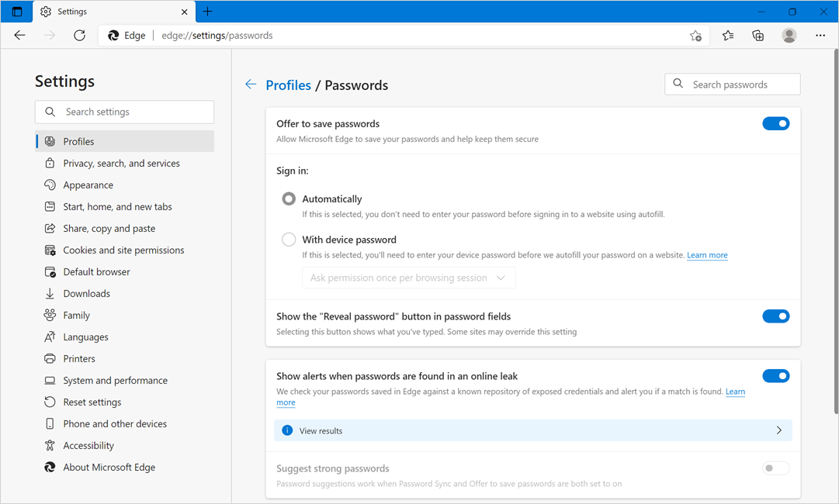The width and height of the screenshot is (839, 504).
Task: Click the profile avatar icon
Action: pos(789,36)
